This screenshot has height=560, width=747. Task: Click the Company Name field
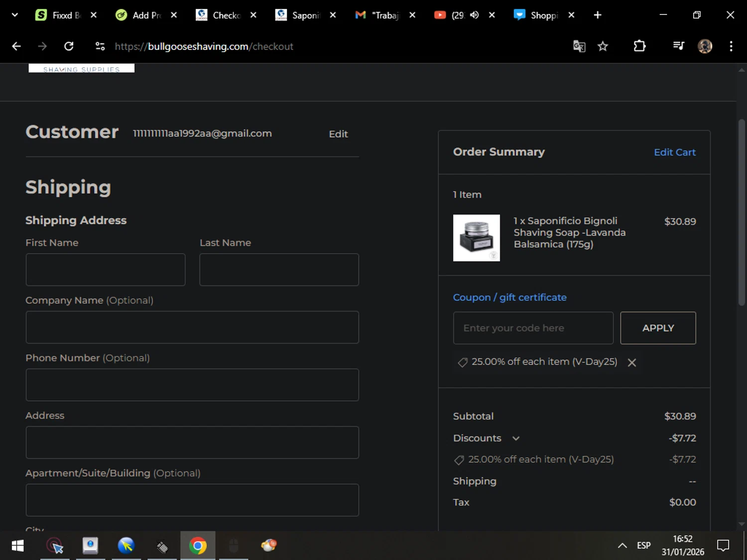[192, 327]
